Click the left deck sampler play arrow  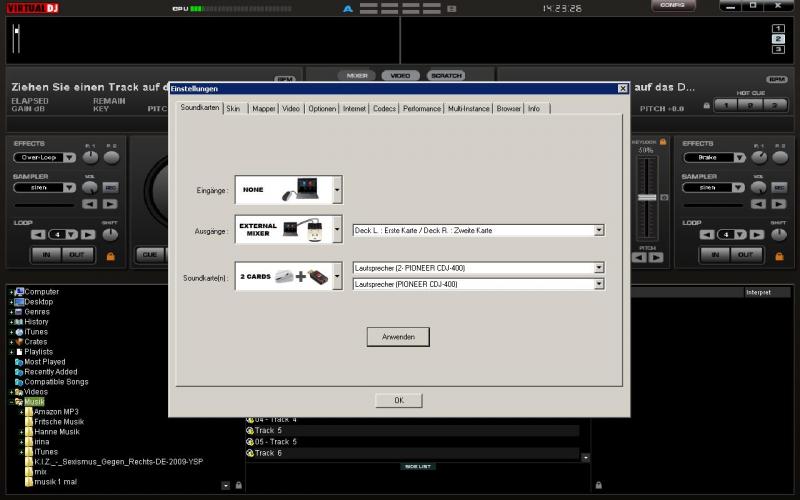[x=110, y=204]
